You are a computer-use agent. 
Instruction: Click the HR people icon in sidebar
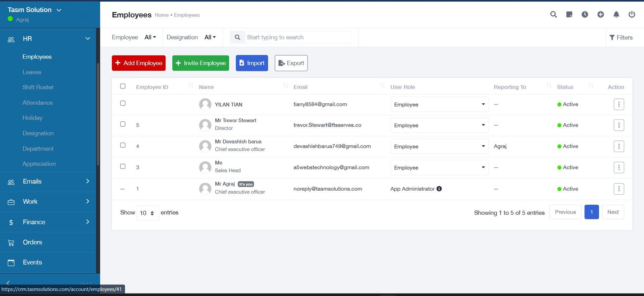point(11,39)
